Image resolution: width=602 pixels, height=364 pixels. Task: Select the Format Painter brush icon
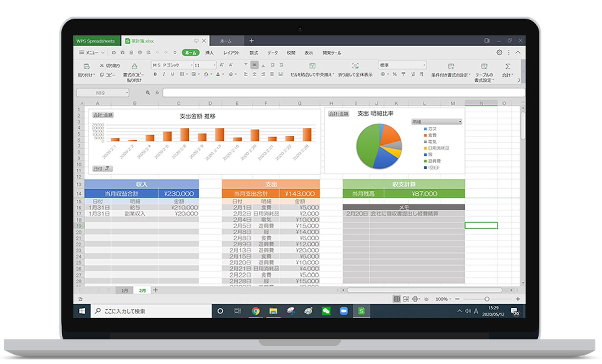pos(134,66)
